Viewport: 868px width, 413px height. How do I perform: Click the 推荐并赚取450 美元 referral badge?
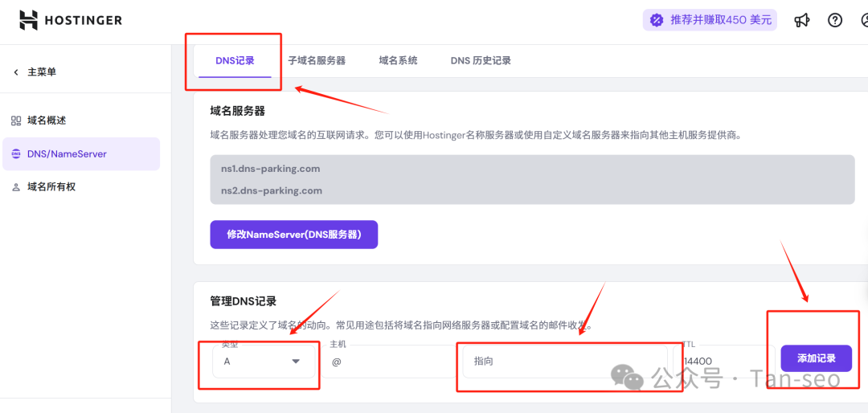(x=710, y=20)
